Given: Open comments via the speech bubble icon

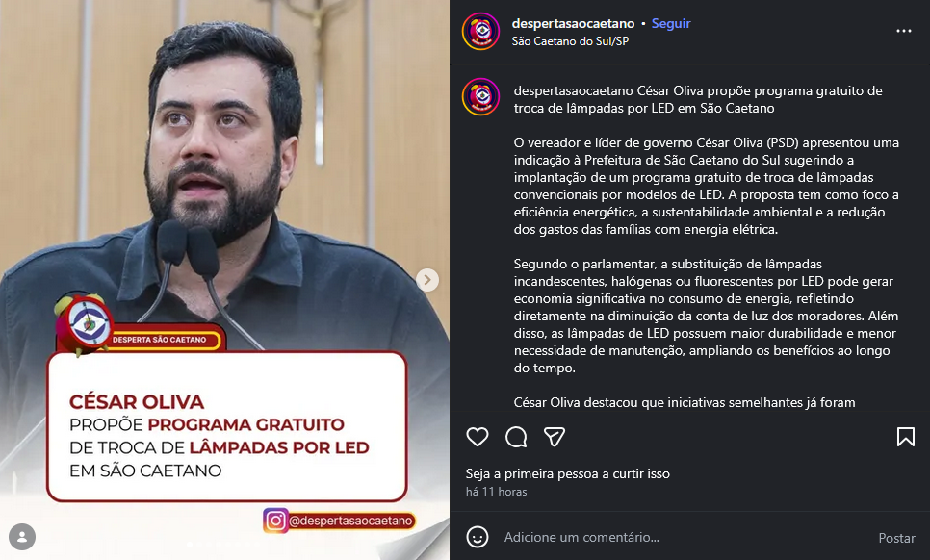Looking at the screenshot, I should pyautogui.click(x=516, y=437).
